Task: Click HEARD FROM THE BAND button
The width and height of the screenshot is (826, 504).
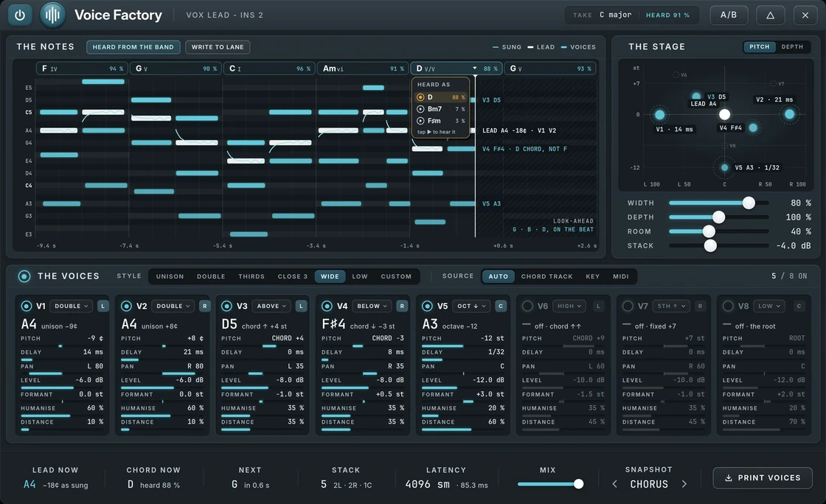Action: point(133,47)
